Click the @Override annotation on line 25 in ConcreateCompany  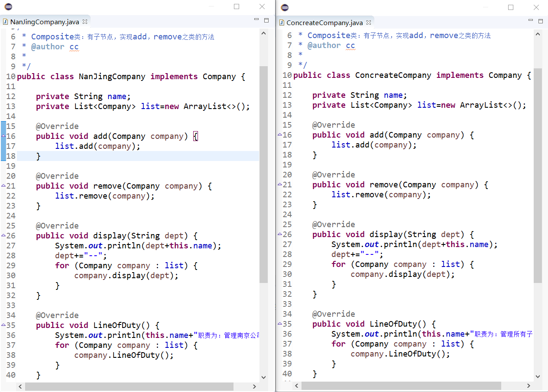click(334, 225)
